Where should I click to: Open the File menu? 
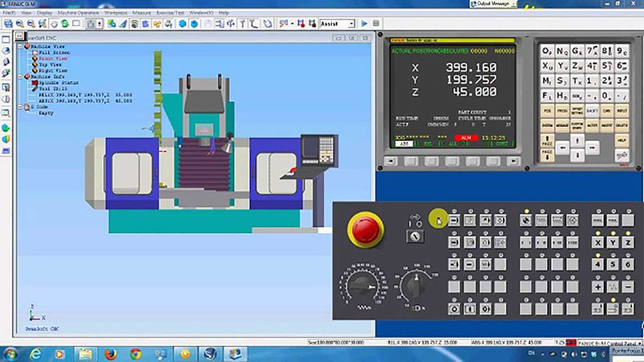tap(8, 12)
